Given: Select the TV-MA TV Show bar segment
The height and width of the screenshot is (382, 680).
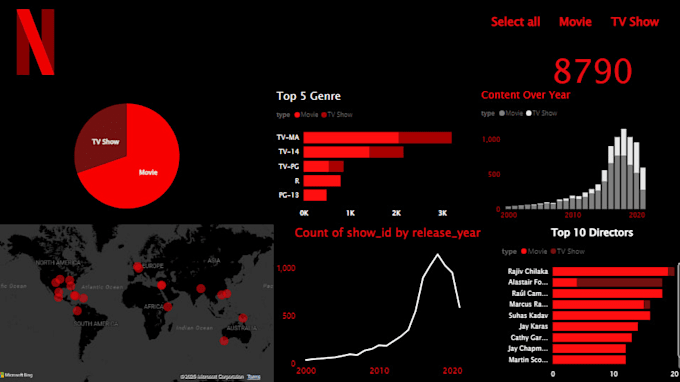Looking at the screenshot, I should tap(425, 138).
